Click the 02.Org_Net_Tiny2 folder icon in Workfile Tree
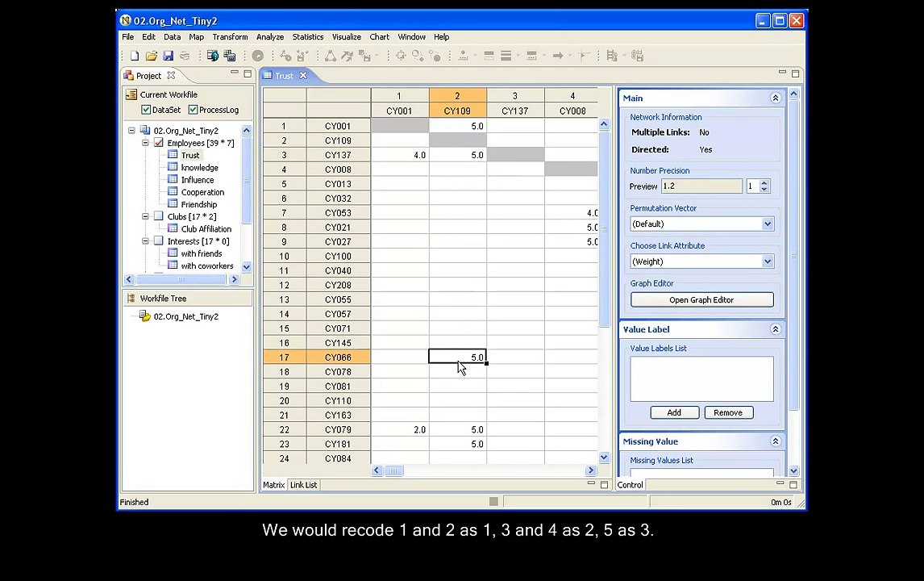The height and width of the screenshot is (581, 924). [144, 316]
